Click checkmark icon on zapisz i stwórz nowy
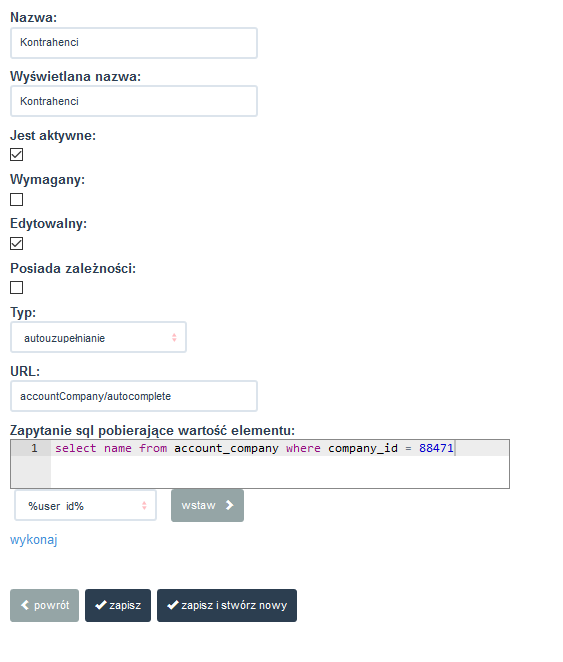This screenshot has width=563, height=662. click(173, 605)
